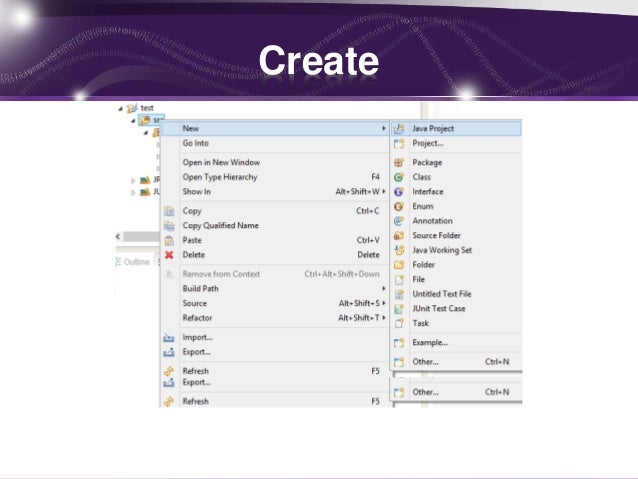This screenshot has width=638, height=479.
Task: Click Export... below Import...
Action: point(275,352)
